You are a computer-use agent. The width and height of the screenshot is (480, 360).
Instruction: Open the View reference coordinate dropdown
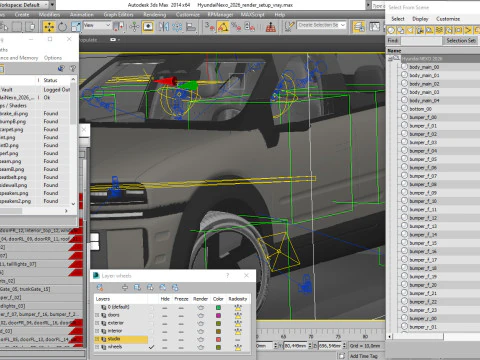click(x=97, y=25)
